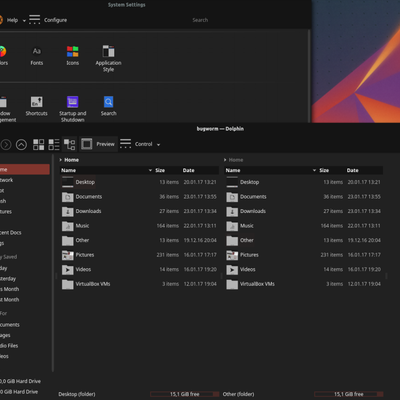400x400 pixels.
Task: Open Shortcuts settings module
Action: click(36, 106)
